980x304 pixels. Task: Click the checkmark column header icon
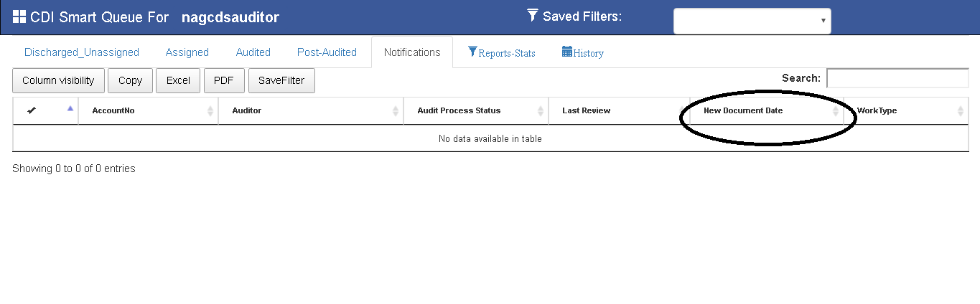tap(32, 110)
